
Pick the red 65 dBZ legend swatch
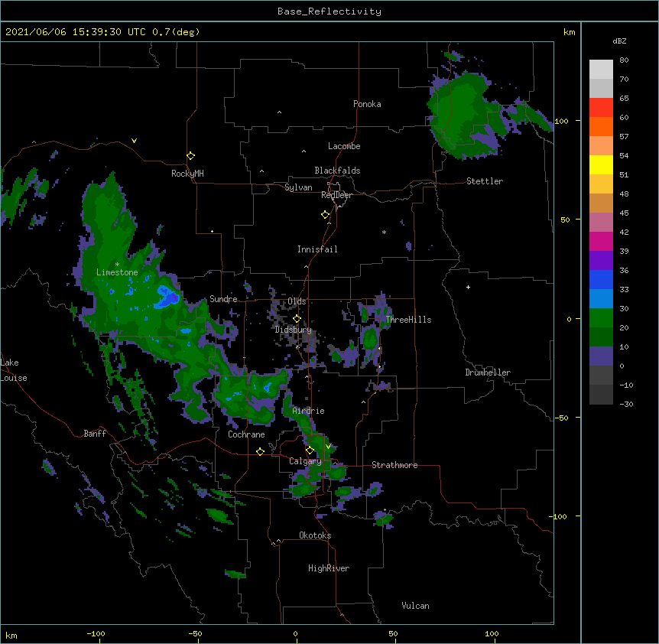click(601, 108)
